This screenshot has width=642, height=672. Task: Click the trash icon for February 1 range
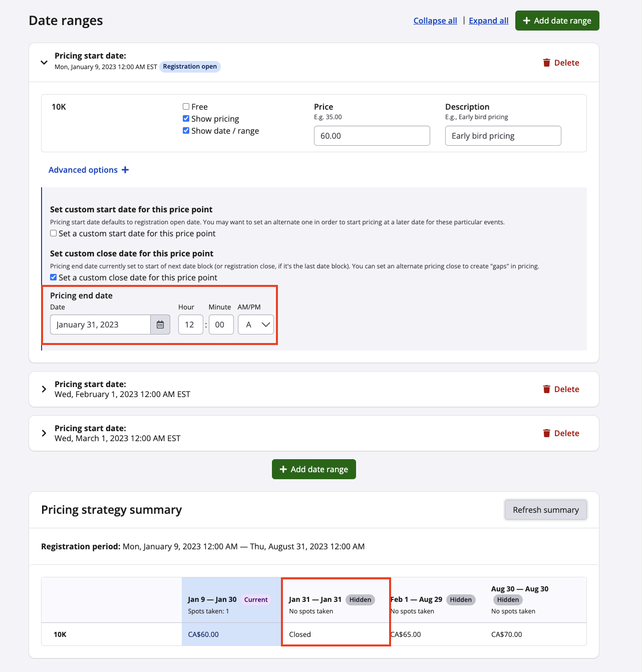547,389
